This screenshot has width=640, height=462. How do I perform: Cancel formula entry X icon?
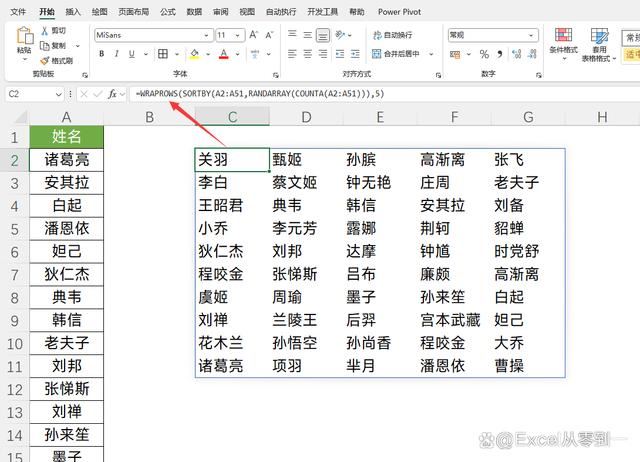click(x=84, y=94)
